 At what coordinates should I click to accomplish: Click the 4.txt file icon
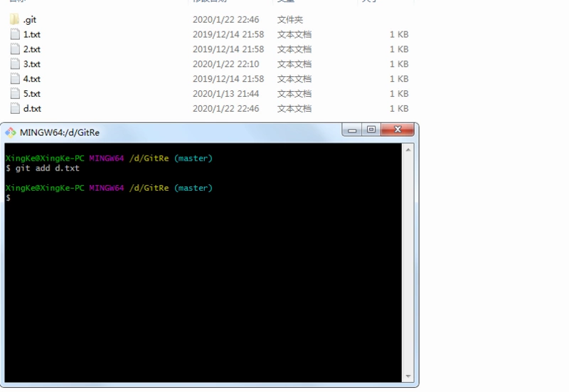pyautogui.click(x=15, y=79)
